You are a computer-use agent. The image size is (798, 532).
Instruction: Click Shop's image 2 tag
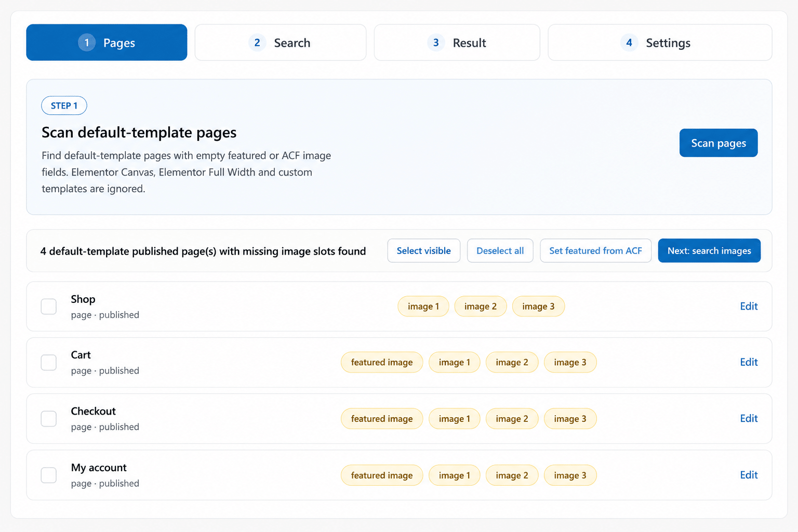coord(481,307)
